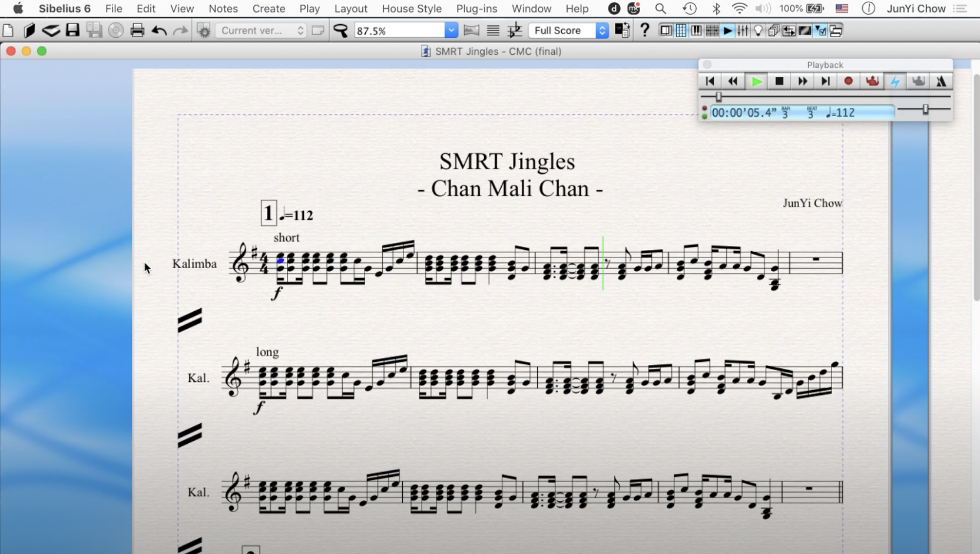Open the Sibelius 6 application menu
Image resolution: width=980 pixels, height=554 pixels.
tap(65, 9)
